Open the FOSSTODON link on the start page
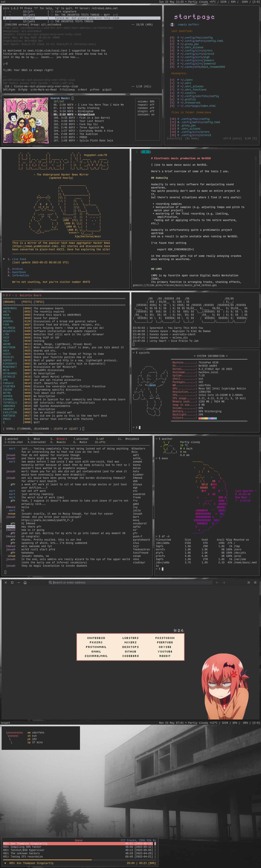 [165, 638]
